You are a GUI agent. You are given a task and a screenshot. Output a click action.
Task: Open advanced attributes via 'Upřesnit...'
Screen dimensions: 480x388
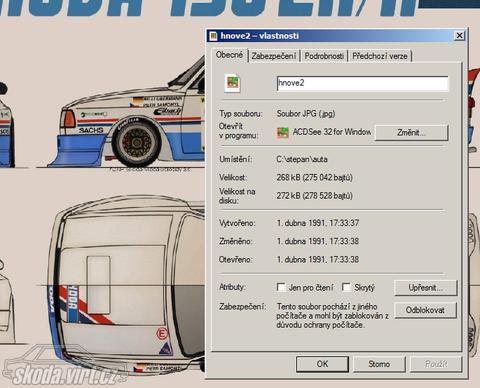point(425,288)
